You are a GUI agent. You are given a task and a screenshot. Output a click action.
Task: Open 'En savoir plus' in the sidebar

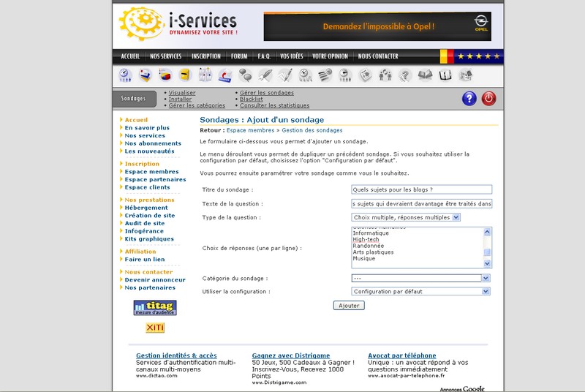tap(147, 127)
